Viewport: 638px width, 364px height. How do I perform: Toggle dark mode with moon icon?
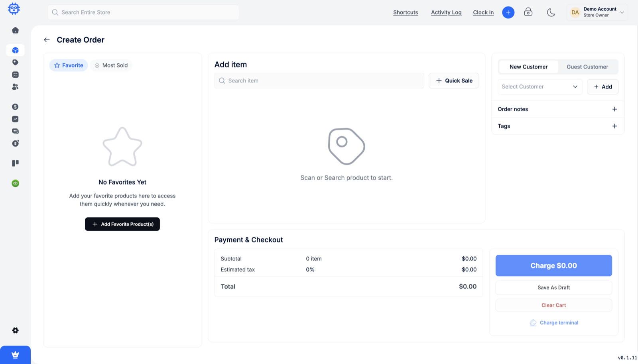tap(551, 12)
